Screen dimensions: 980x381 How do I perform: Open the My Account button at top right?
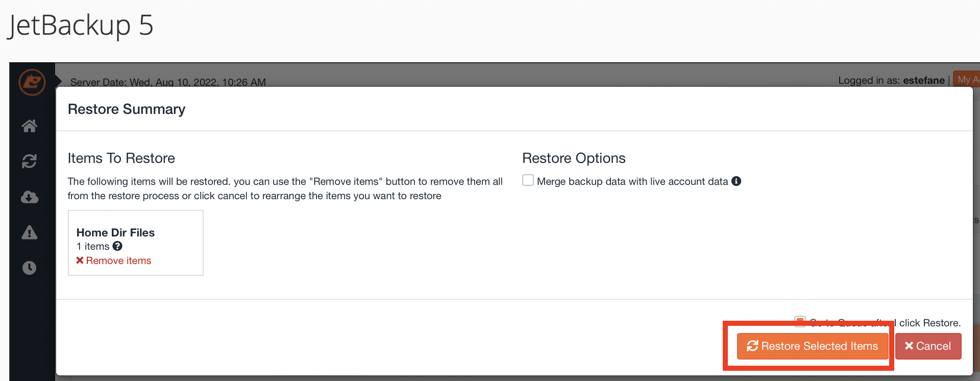pyautogui.click(x=967, y=80)
